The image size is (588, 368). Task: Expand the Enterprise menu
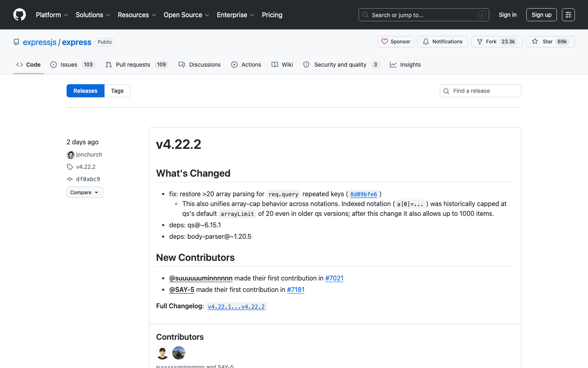coord(236,15)
